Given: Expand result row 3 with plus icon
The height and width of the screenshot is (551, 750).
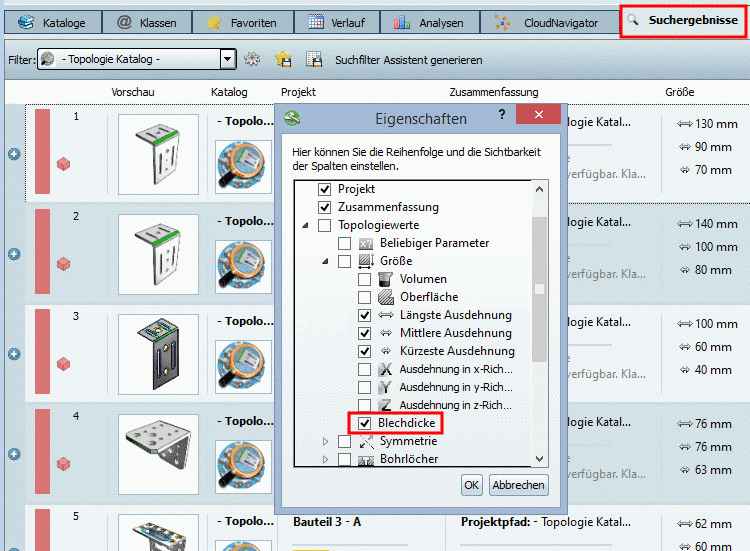Looking at the screenshot, I should [x=14, y=354].
